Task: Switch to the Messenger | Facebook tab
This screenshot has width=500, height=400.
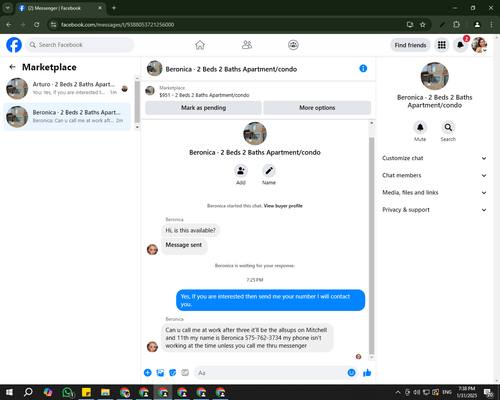Action: coord(60,8)
